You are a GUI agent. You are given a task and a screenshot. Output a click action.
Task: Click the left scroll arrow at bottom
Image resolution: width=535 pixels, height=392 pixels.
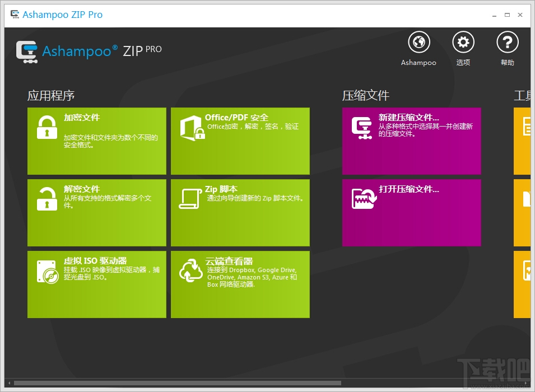pyautogui.click(x=9, y=383)
